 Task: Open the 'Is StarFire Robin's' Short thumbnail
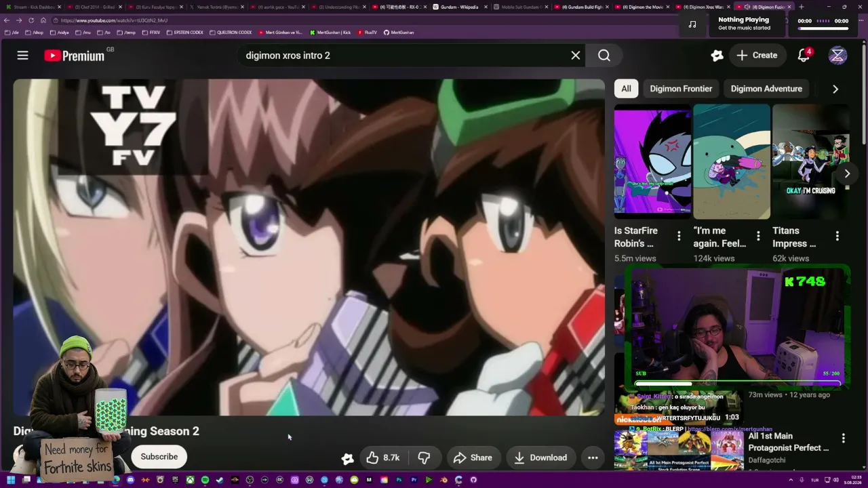[652, 161]
